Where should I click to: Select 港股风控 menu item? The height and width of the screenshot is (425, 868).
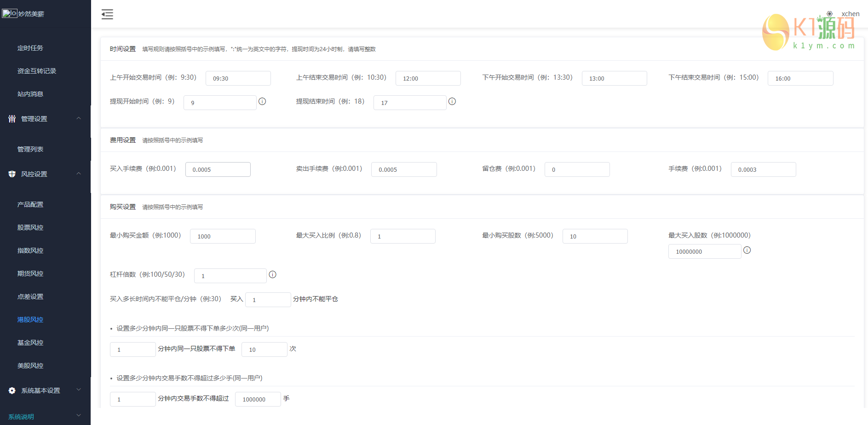click(30, 320)
